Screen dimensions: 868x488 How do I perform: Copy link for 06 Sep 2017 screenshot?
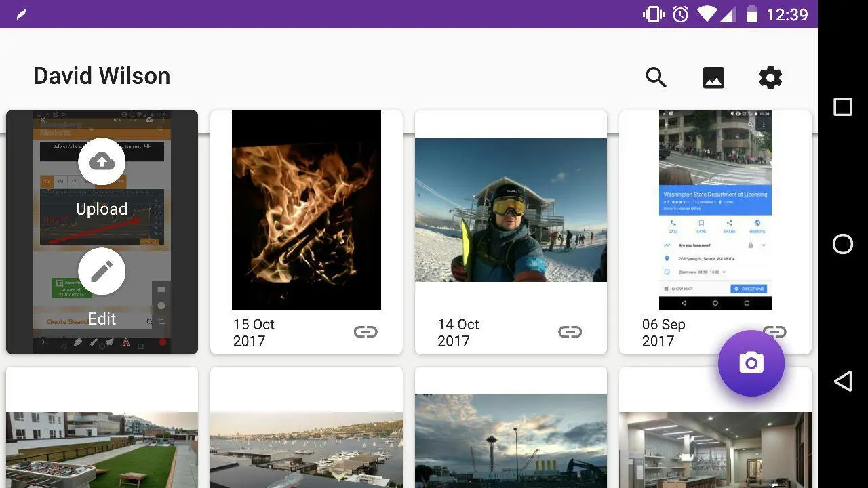pyautogui.click(x=774, y=331)
